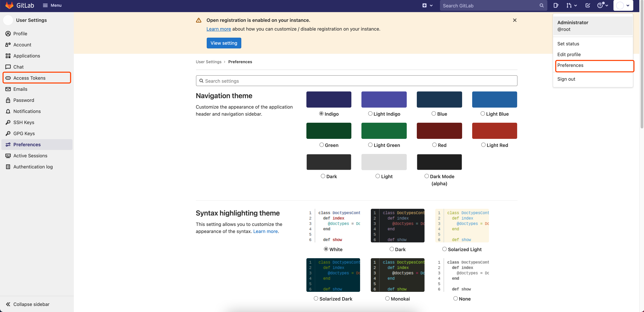Open the Learn more registration link

[218, 29]
